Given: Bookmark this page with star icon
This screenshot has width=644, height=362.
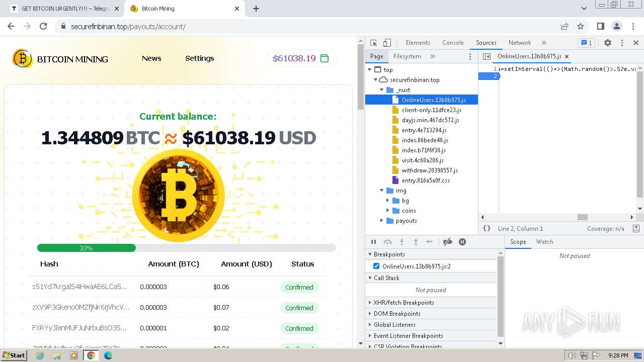Looking at the screenshot, I should 581,26.
